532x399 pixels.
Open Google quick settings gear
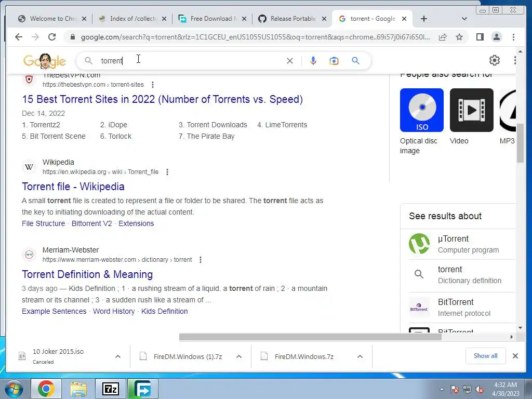coord(495,60)
